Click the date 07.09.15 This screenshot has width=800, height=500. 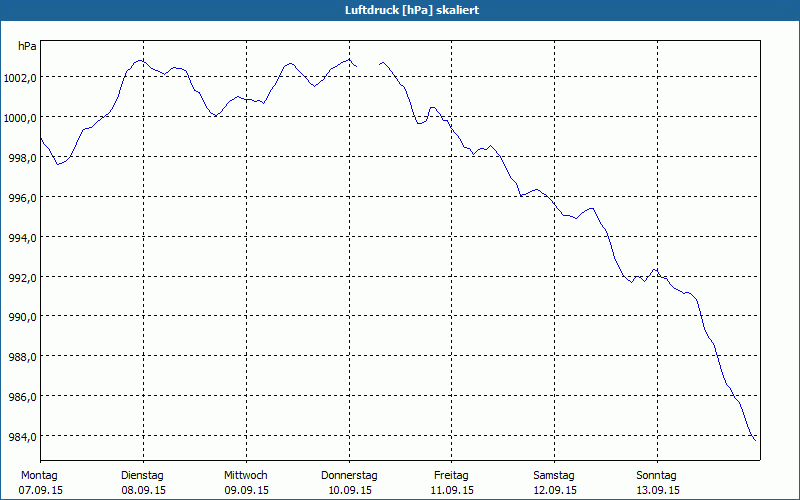tap(41, 491)
